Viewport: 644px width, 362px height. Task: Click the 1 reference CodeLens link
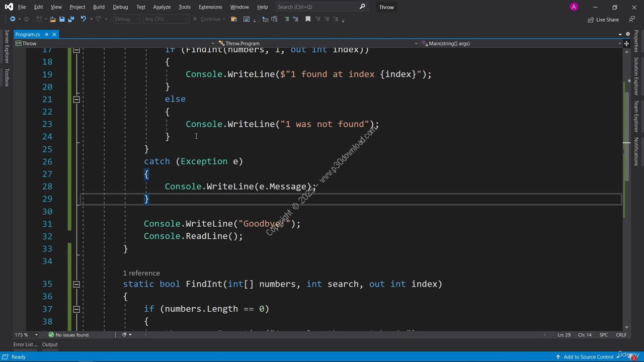[x=141, y=273]
